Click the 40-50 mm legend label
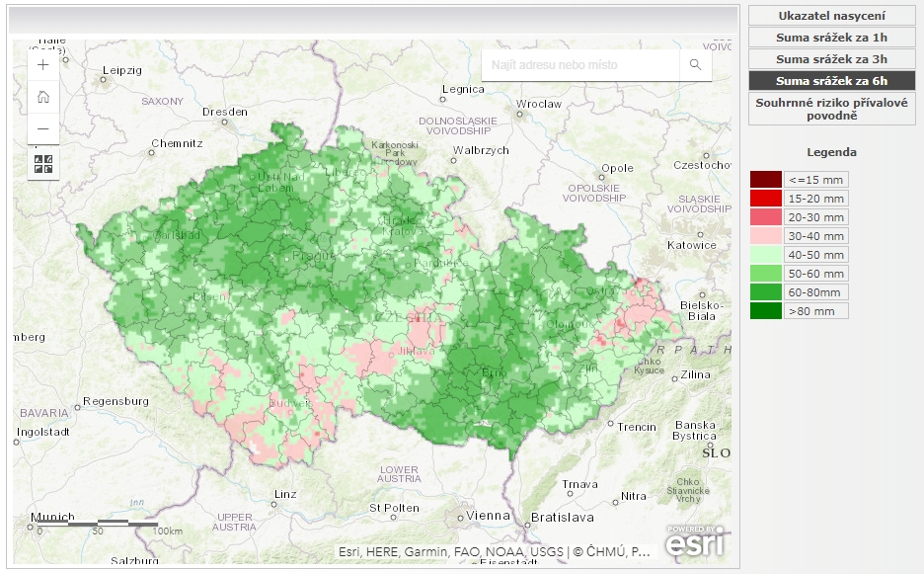The width and height of the screenshot is (924, 574). click(816, 255)
